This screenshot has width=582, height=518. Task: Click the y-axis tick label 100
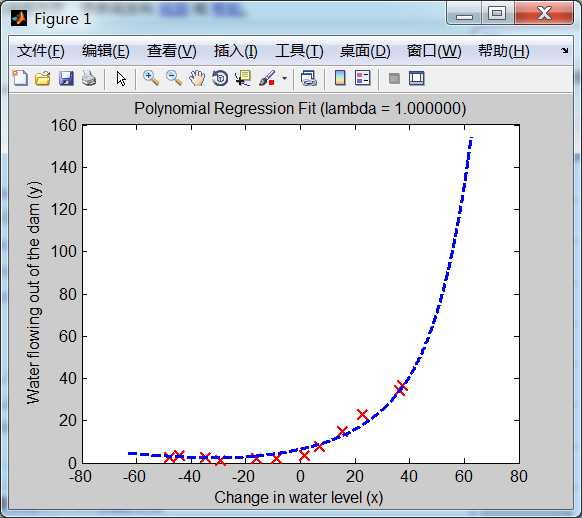point(63,251)
